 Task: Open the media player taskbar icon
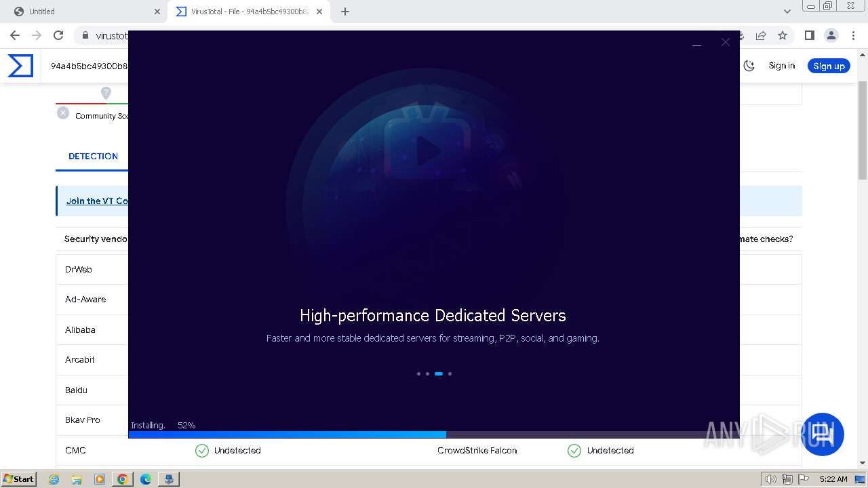tap(100, 479)
